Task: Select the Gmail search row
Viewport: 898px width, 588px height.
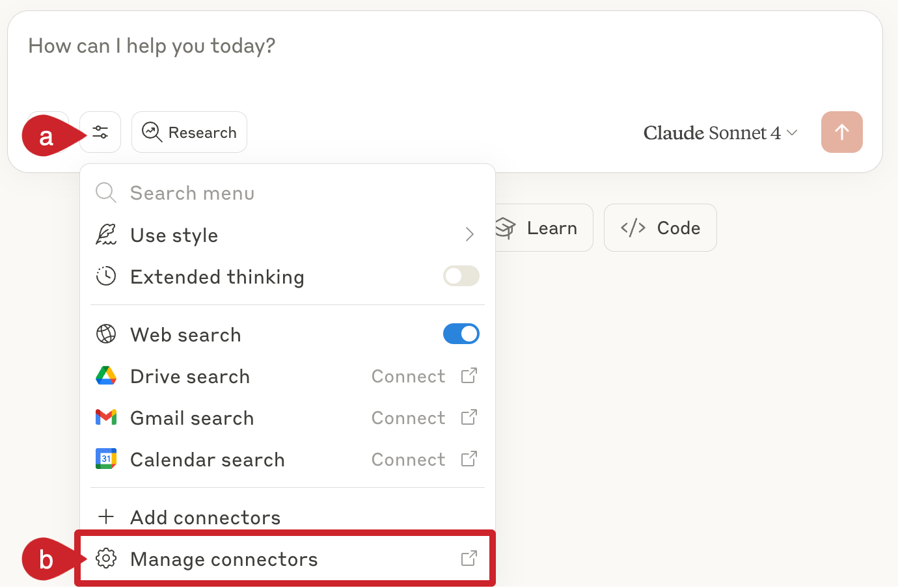Action: [x=288, y=418]
